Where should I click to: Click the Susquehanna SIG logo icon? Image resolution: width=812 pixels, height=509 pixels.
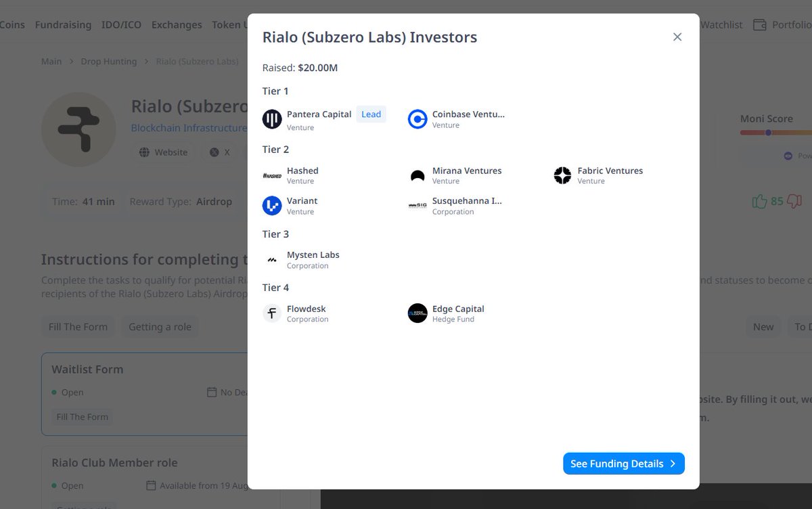[x=418, y=206]
